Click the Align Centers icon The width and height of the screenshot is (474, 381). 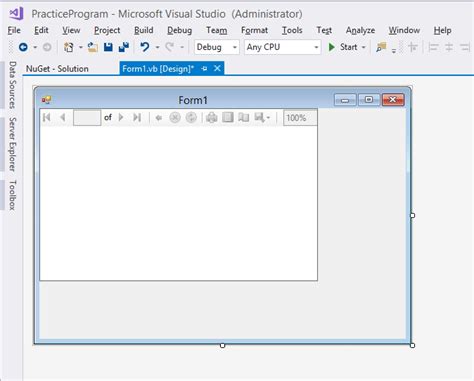click(x=449, y=47)
